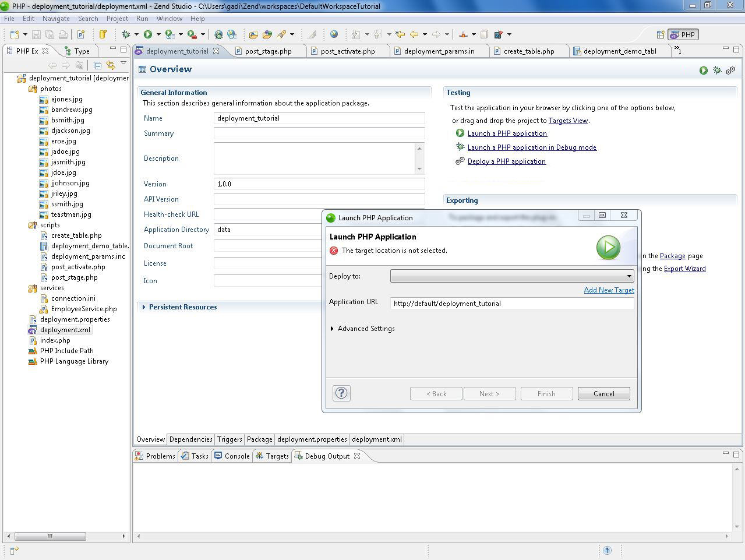Open the deployment.xml bottom tab
Image resolution: width=745 pixels, height=560 pixels.
[x=377, y=439]
